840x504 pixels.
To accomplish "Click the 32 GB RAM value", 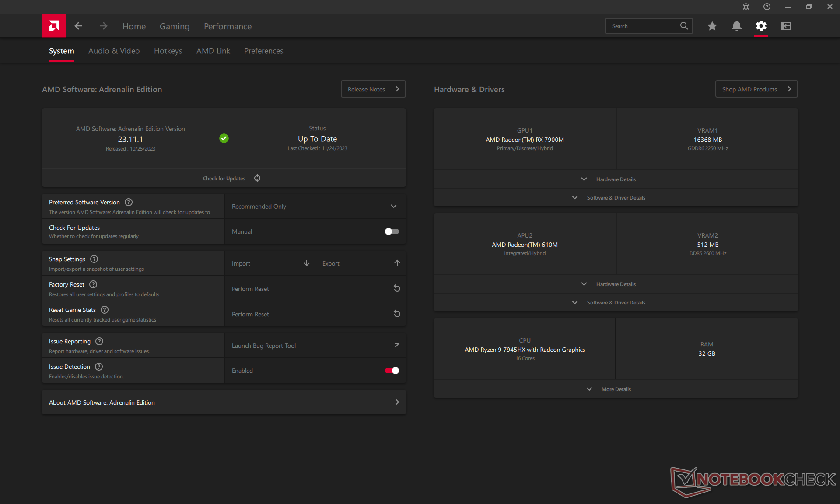I will (707, 353).
